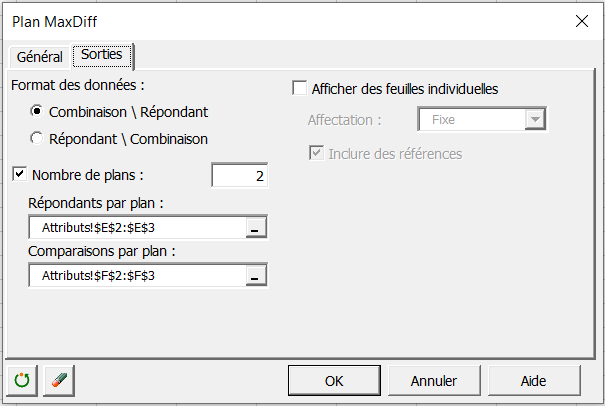Screen dimensions: 605x406
Task: Click the reset (green circular arrow) button
Action: [22, 381]
